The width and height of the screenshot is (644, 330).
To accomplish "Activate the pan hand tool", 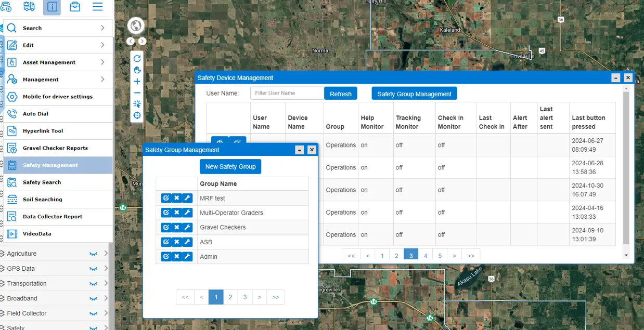I will [137, 70].
